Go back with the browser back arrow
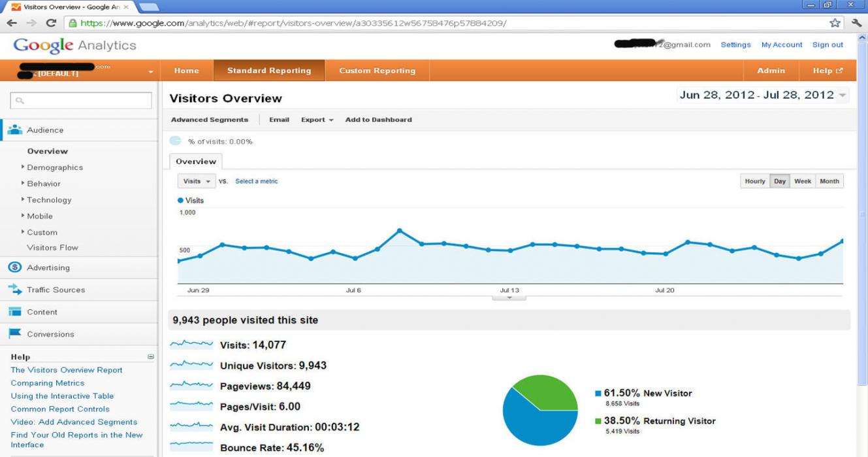Screen dimensions: 868x457 [11, 23]
